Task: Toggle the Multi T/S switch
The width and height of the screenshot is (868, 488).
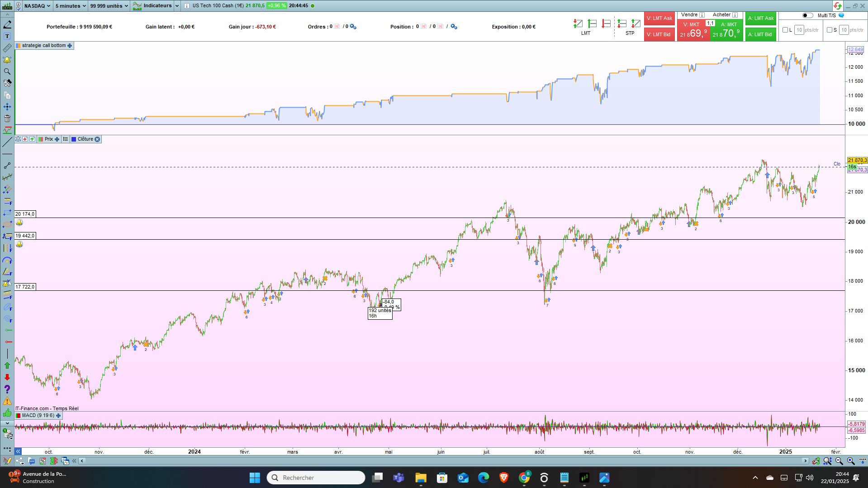Action: [x=807, y=15]
